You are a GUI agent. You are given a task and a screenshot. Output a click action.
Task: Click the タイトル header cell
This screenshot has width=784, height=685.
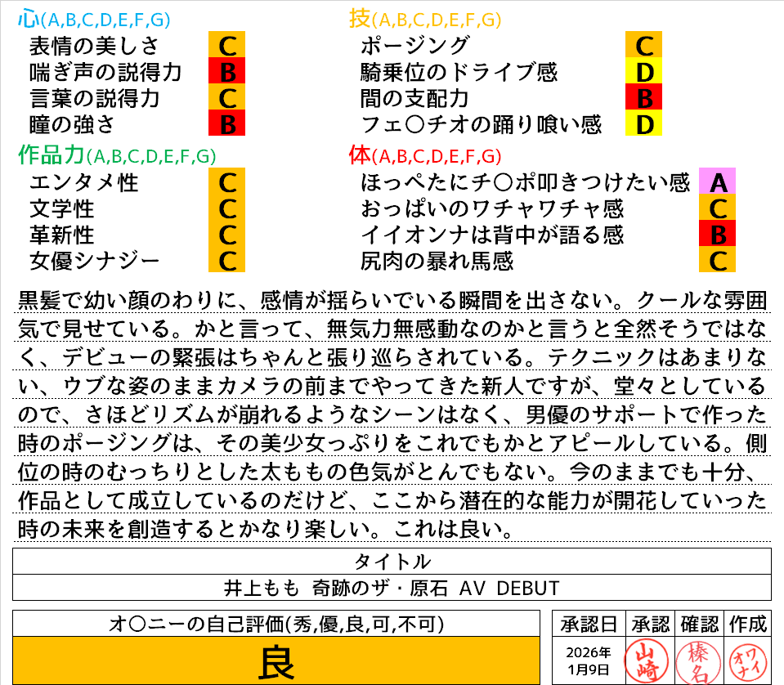tap(392, 562)
